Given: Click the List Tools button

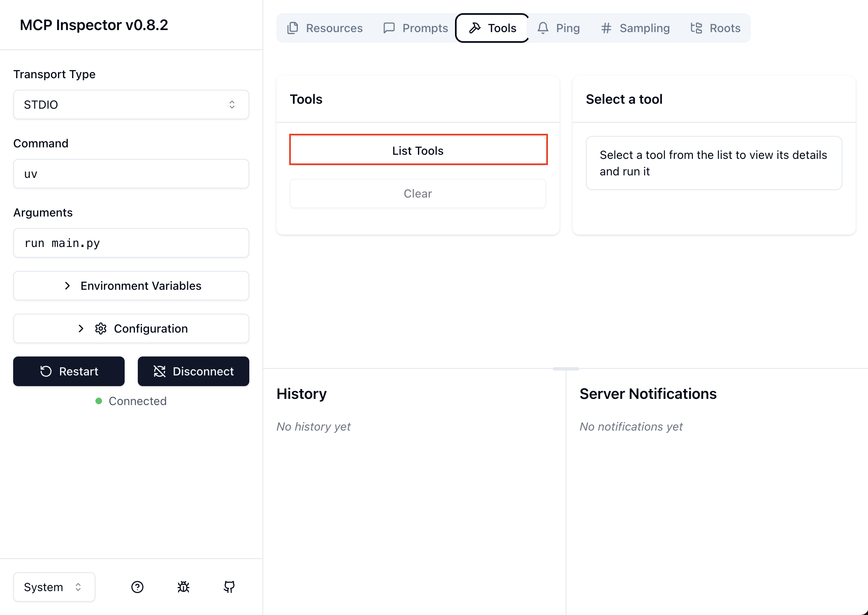Looking at the screenshot, I should tap(418, 150).
